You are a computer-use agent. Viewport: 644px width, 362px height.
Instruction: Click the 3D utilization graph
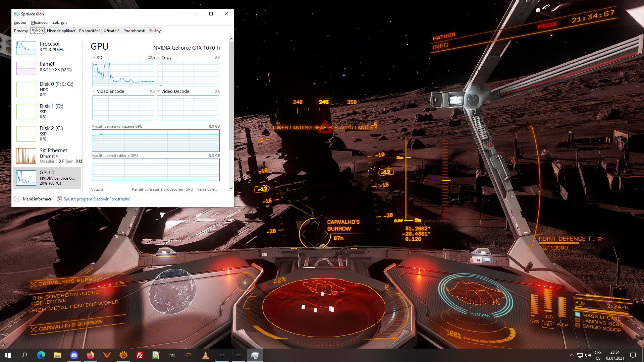coord(123,74)
